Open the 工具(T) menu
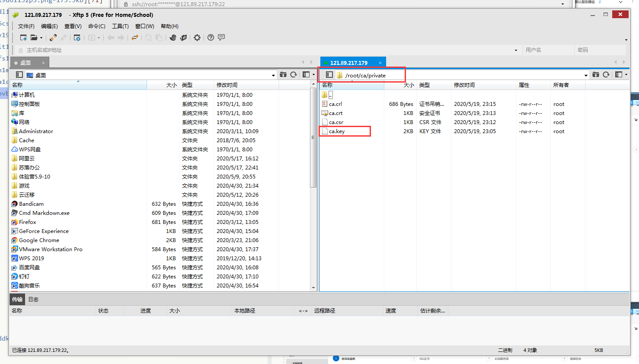The image size is (639, 364). click(x=120, y=26)
